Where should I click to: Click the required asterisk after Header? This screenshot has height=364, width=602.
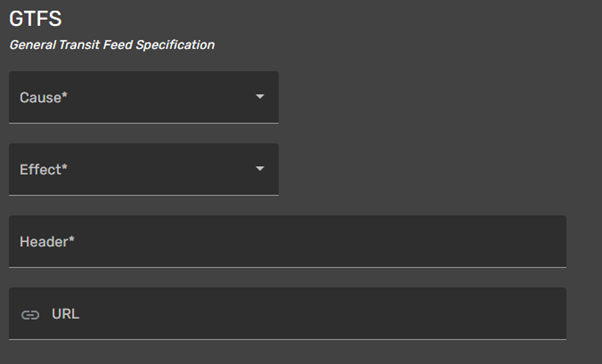point(71,239)
